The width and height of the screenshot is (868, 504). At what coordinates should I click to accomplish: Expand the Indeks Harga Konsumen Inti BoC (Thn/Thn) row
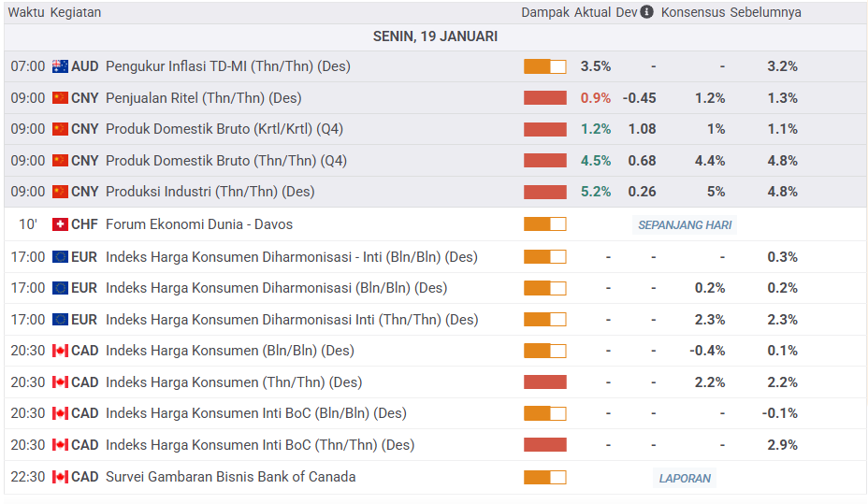(259, 445)
